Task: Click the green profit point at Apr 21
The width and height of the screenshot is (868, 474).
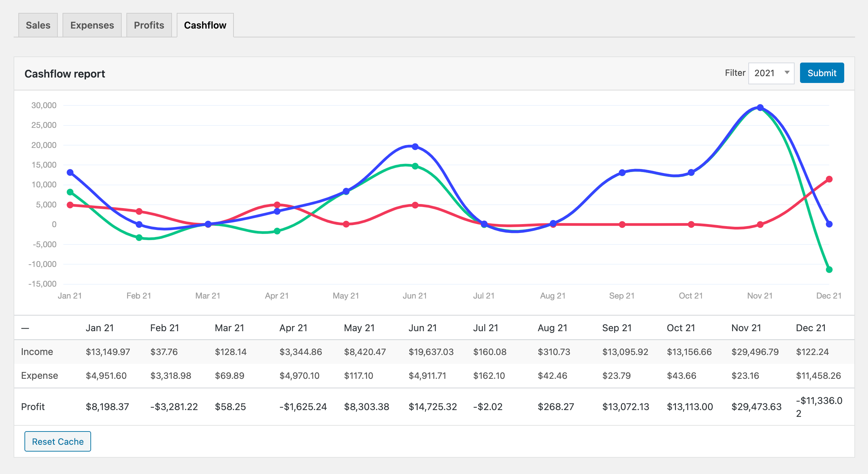Action: (x=277, y=231)
